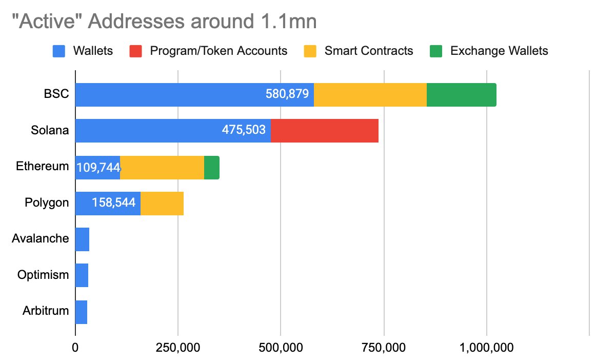The image size is (596, 364).
Task: Click the 1,000,000 x-axis tick label
Action: coord(487,347)
